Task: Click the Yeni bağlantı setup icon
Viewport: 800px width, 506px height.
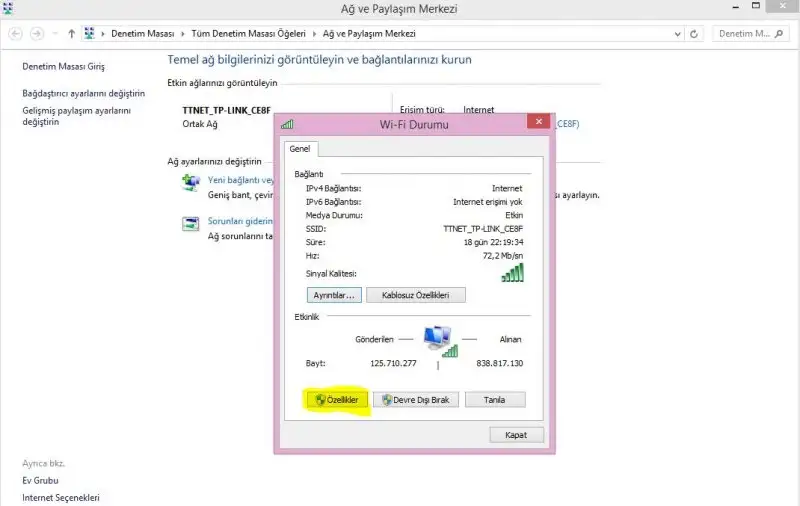Action: pos(190,182)
